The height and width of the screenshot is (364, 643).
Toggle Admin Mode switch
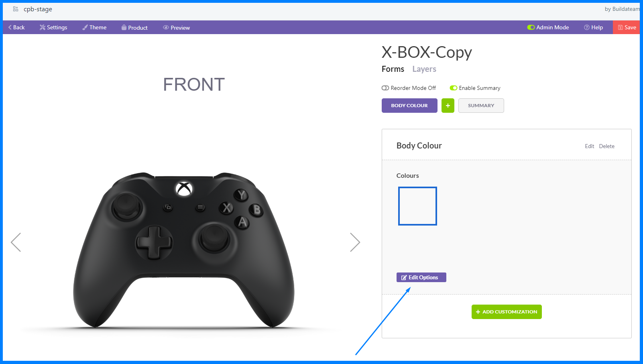point(531,27)
